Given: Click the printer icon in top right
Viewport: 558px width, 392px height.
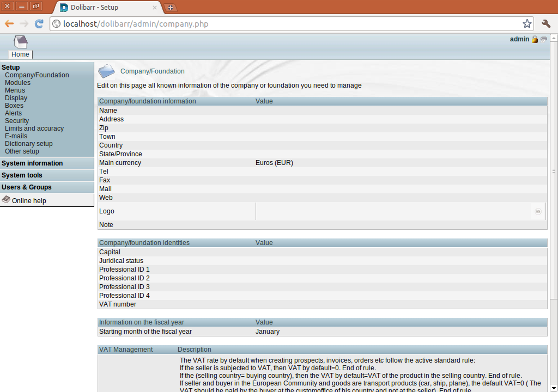Looking at the screenshot, I should [543, 40].
